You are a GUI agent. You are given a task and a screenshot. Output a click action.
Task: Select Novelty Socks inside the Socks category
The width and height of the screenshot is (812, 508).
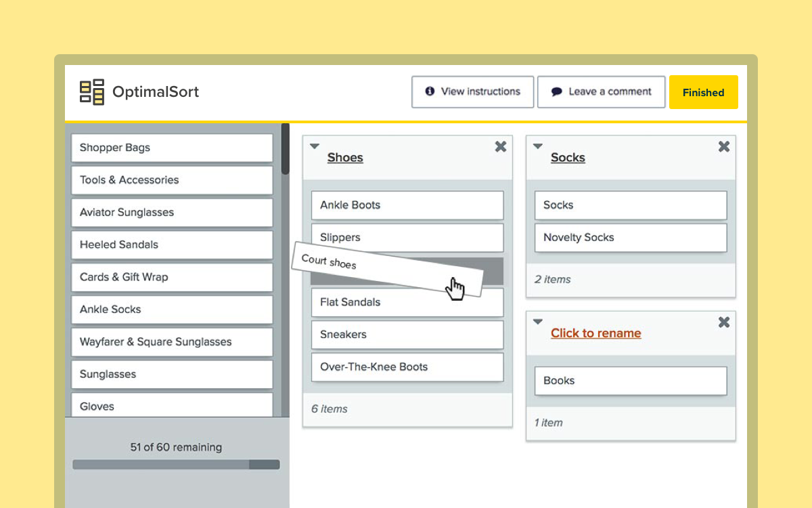[630, 238]
